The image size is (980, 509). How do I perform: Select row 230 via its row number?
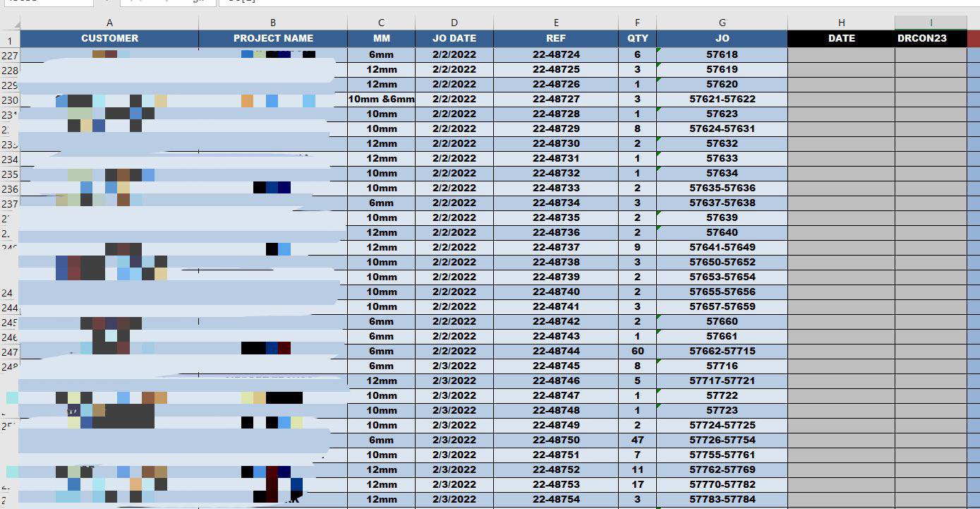pos(10,100)
